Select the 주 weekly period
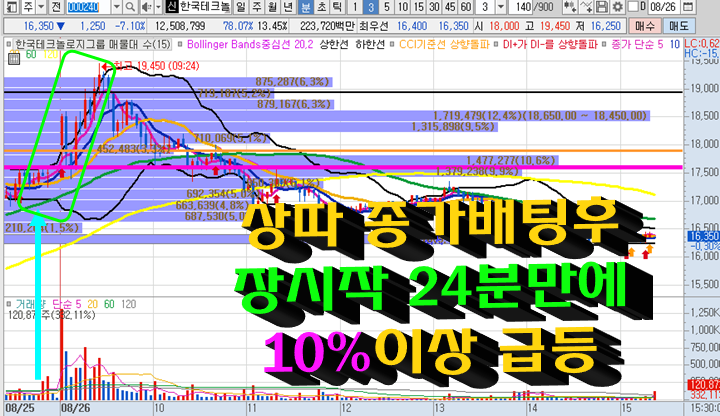 (257, 7)
